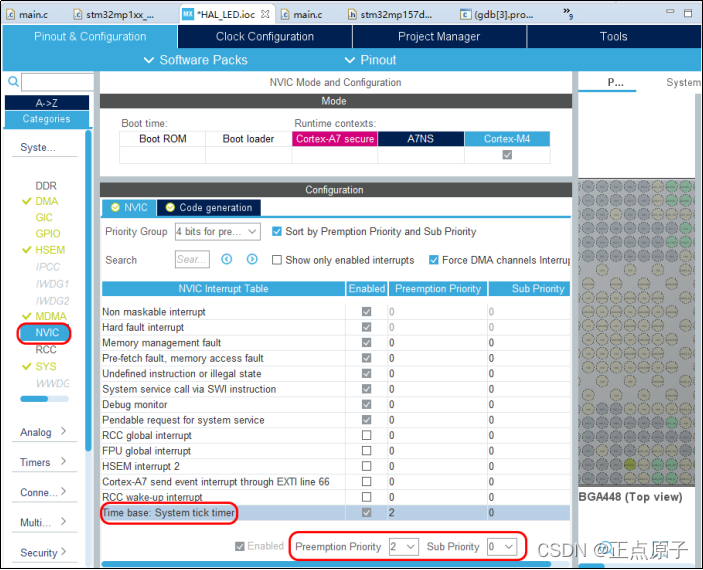Select Time base: System tick timer row
Screen dimensions: 703x570
tap(336, 513)
